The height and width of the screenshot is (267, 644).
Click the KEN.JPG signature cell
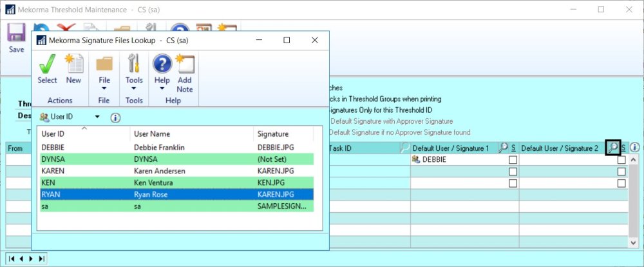coord(270,183)
